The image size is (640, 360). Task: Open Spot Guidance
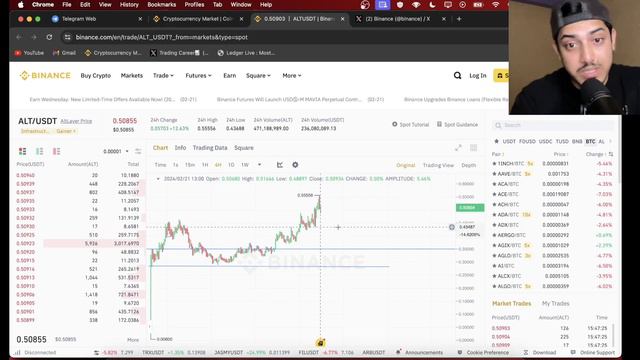(x=457, y=124)
